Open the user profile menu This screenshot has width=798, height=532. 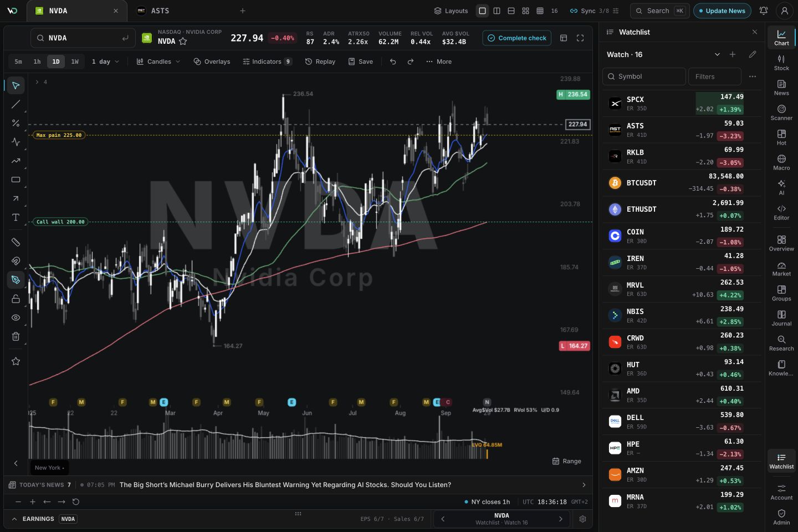(x=785, y=11)
